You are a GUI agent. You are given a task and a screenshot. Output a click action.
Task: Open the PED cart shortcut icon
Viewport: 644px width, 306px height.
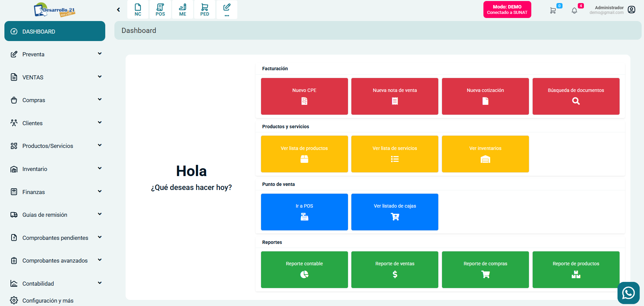click(x=205, y=9)
